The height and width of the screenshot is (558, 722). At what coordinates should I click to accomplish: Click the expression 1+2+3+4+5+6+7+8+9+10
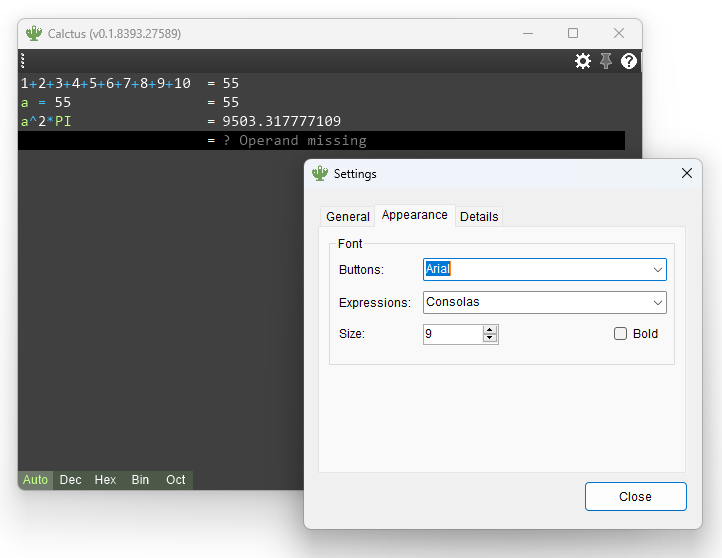tap(105, 83)
